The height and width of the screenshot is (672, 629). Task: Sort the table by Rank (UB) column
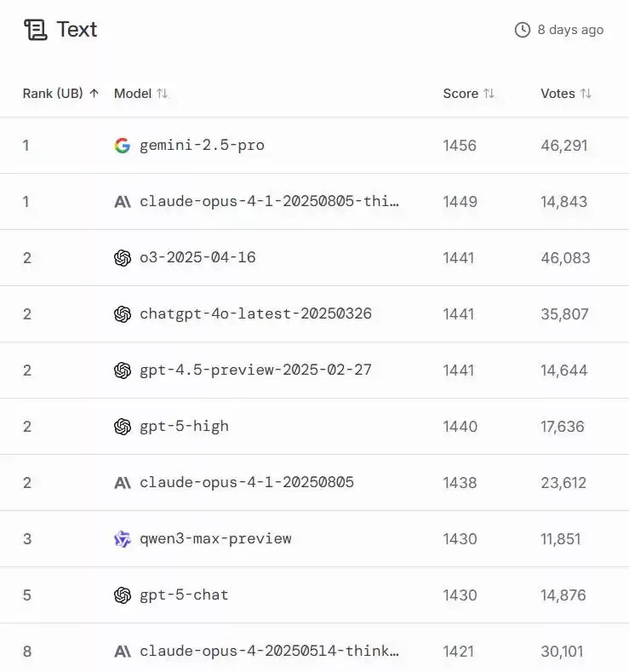coord(60,94)
